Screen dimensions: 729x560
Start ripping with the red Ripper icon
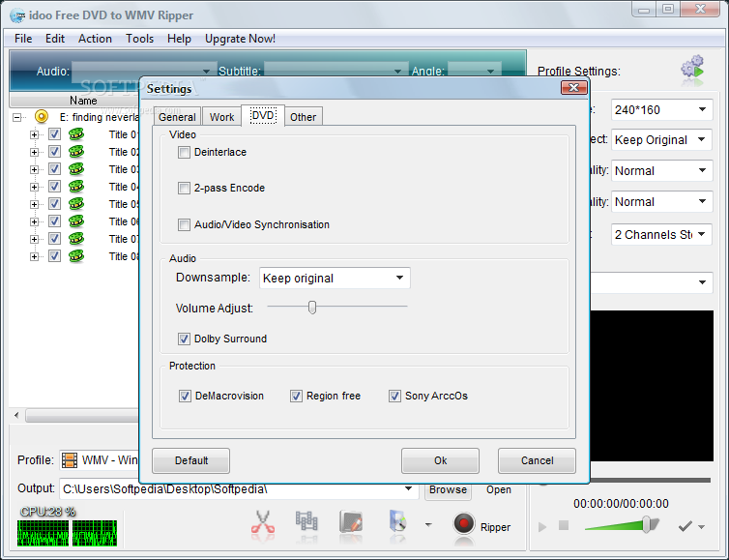point(463,523)
